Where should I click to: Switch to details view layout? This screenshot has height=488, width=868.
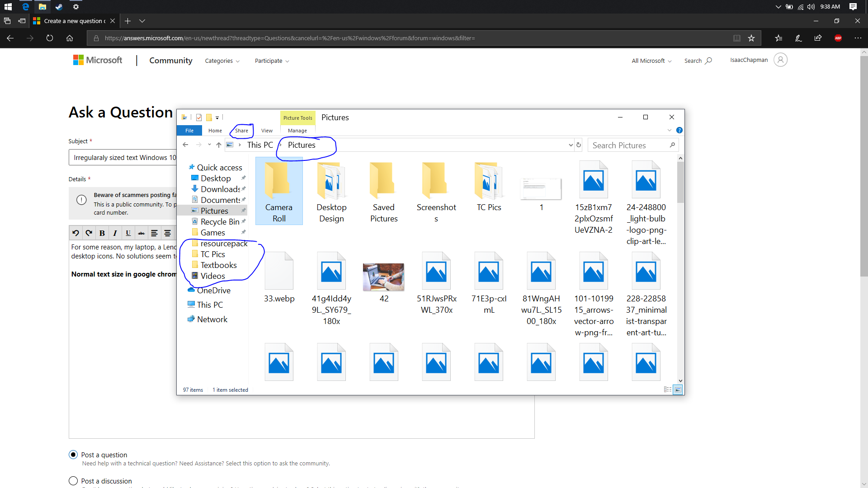click(668, 389)
